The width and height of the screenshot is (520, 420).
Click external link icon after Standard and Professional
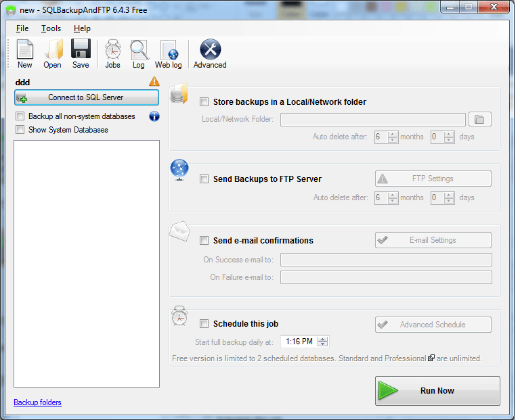click(x=431, y=358)
